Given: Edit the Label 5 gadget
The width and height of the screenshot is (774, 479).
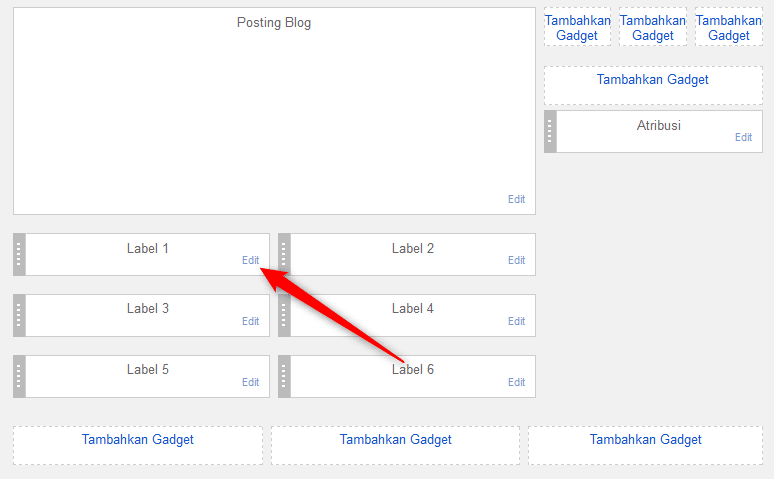Looking at the screenshot, I should 250,382.
